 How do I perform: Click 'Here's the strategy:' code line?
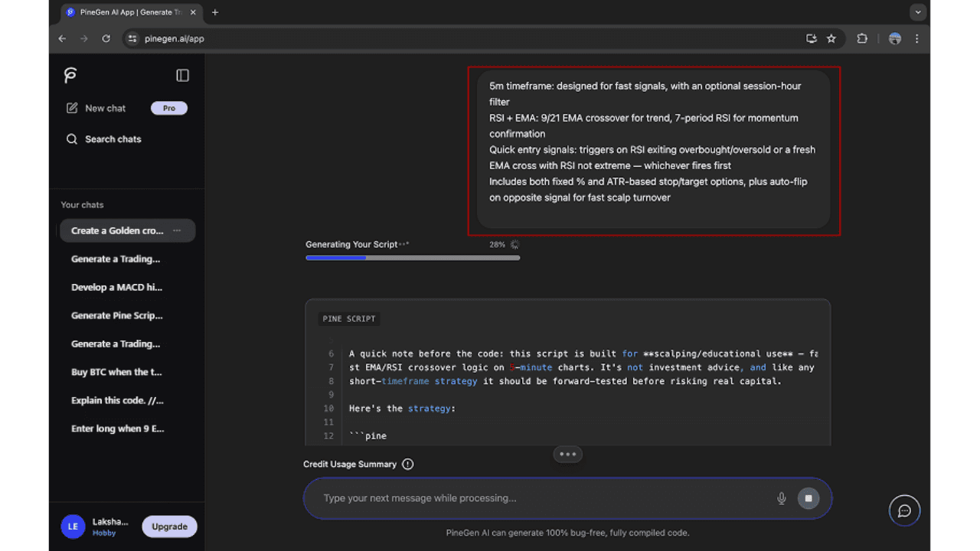tap(402, 409)
